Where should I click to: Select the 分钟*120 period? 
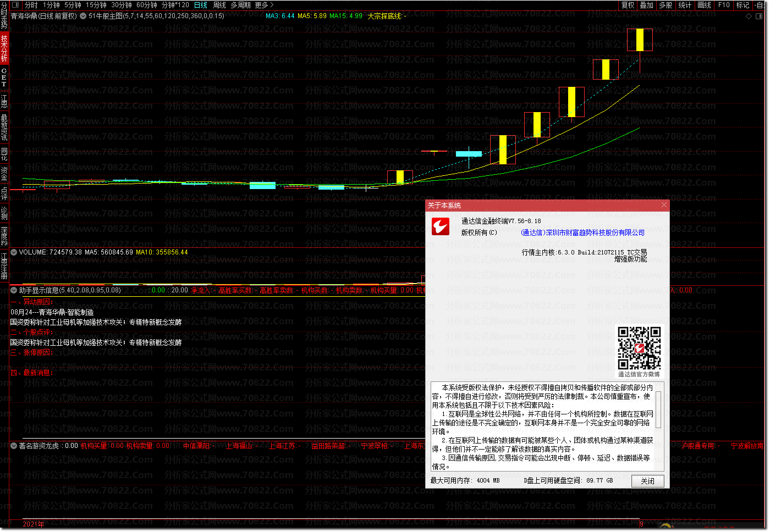point(175,5)
